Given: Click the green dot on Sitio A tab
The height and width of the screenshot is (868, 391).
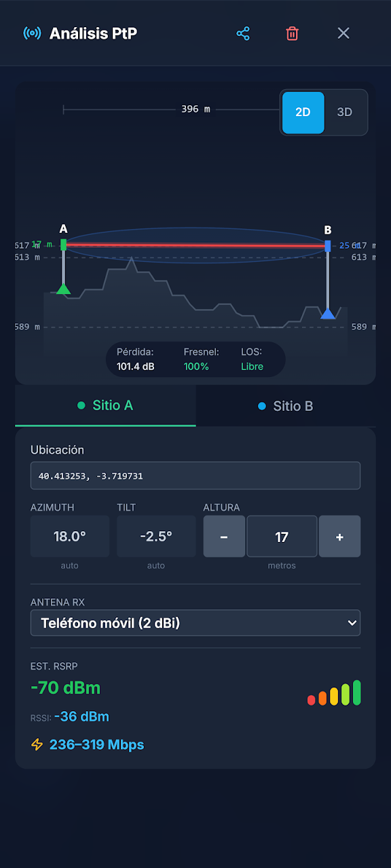Looking at the screenshot, I should 81,405.
